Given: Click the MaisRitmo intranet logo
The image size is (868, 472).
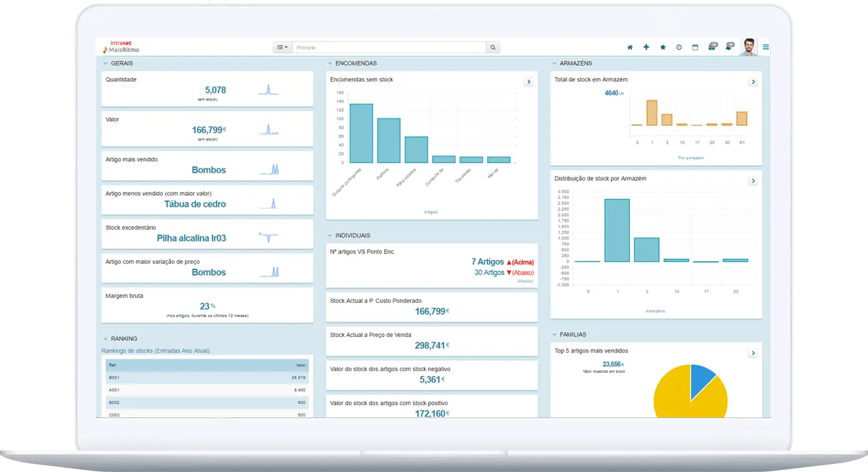Looking at the screenshot, I should click(x=122, y=46).
